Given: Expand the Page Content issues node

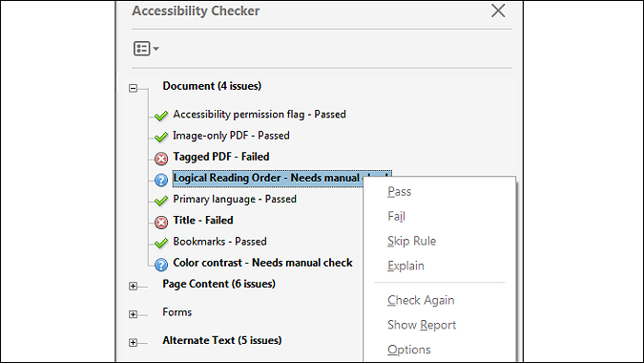Looking at the screenshot, I should (133, 287).
